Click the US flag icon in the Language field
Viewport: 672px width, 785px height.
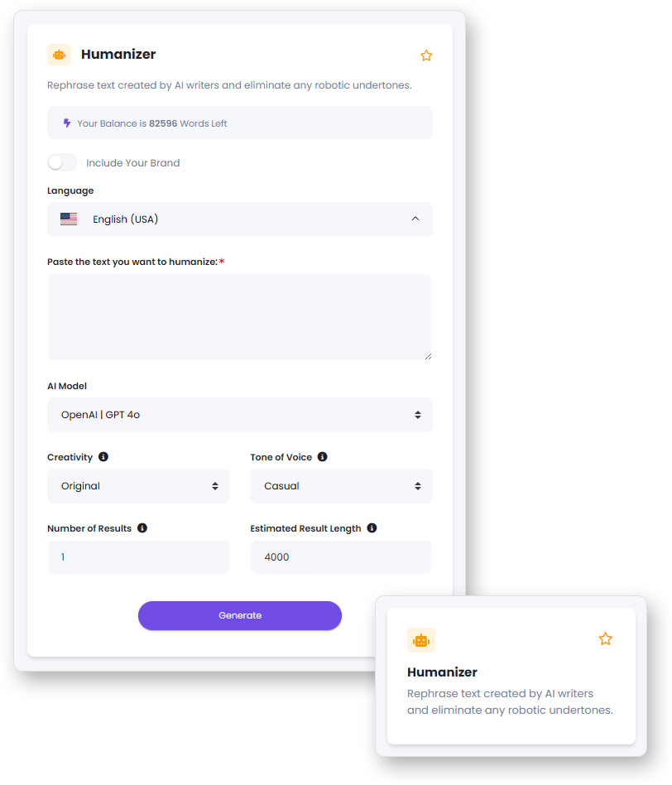[69, 219]
